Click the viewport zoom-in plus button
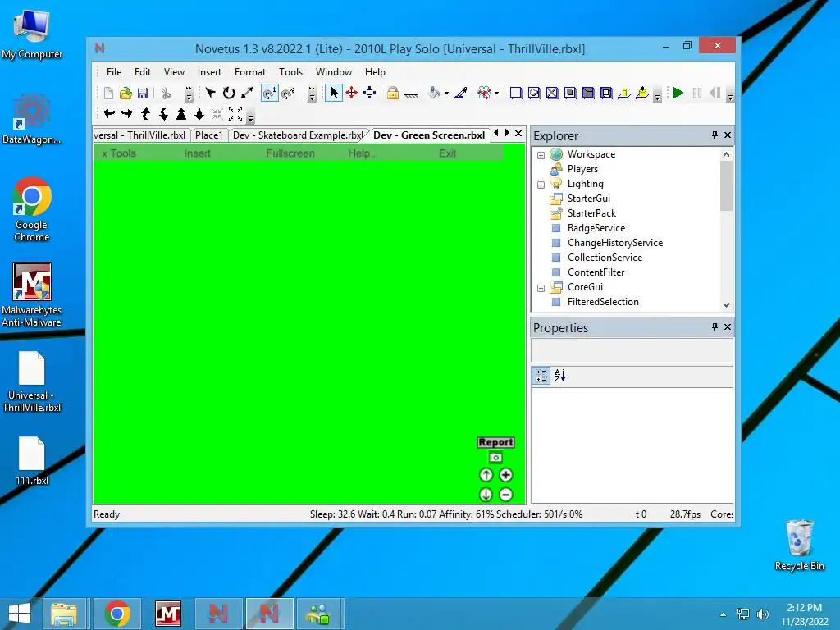The width and height of the screenshot is (840, 630). coord(505,475)
